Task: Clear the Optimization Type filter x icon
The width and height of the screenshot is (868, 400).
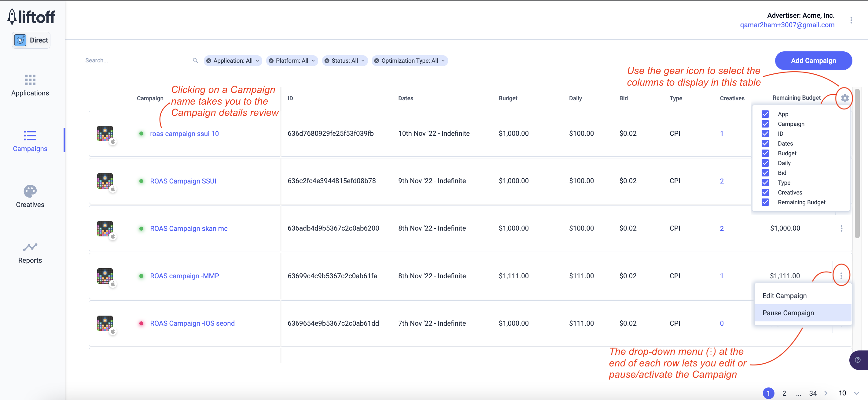Action: click(376, 61)
